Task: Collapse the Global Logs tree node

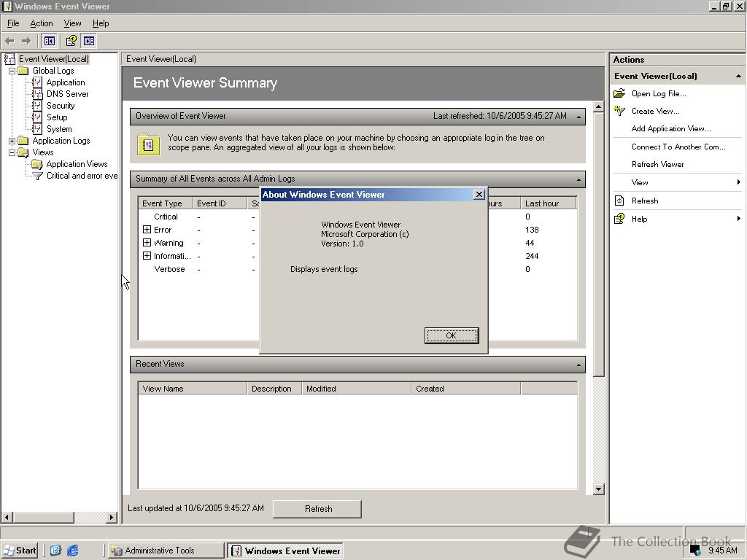Action: [x=12, y=71]
